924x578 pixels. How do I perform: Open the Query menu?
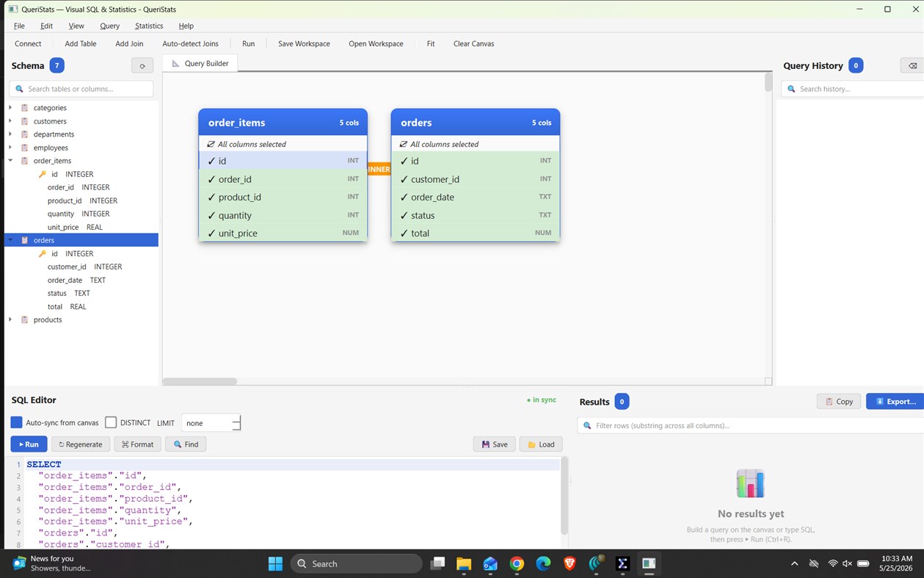[x=109, y=26]
